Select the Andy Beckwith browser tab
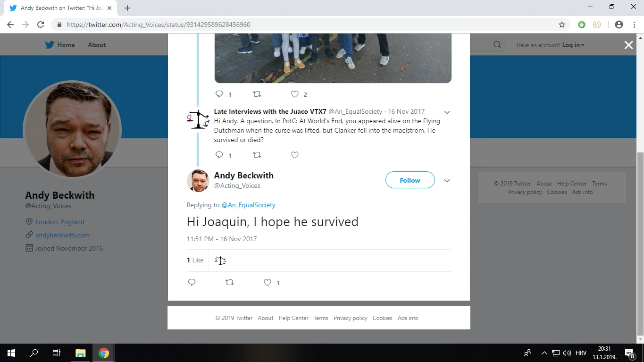 61,8
